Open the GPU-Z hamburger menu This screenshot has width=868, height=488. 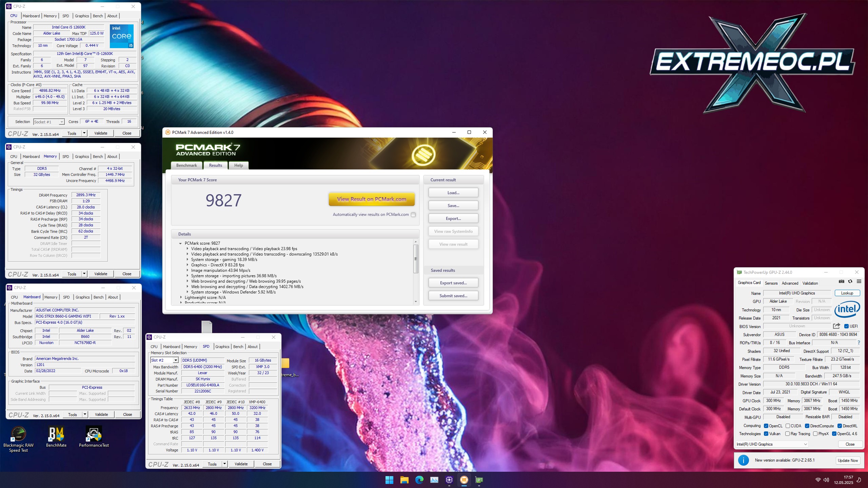[859, 281]
